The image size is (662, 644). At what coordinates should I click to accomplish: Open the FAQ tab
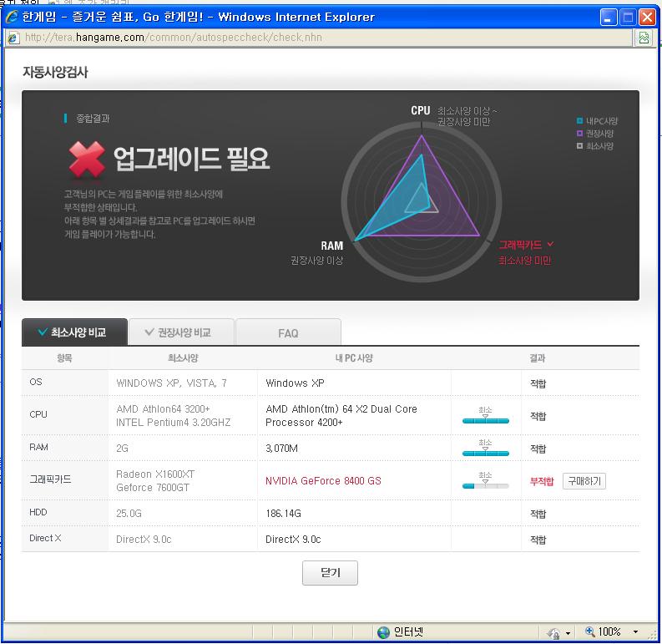pos(288,333)
